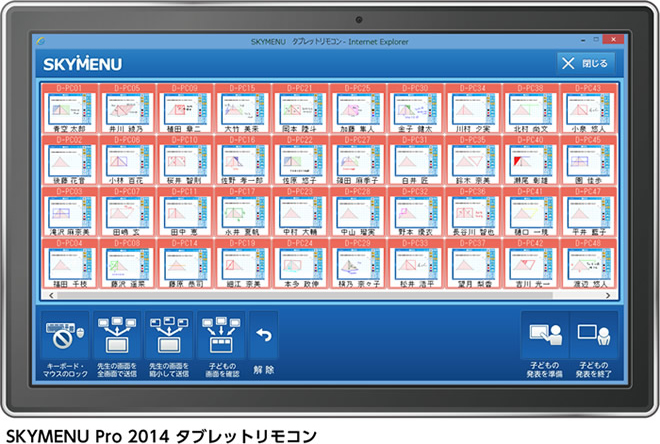
Task: Open thumbnail labeled D-PC19
Action: pos(242,263)
